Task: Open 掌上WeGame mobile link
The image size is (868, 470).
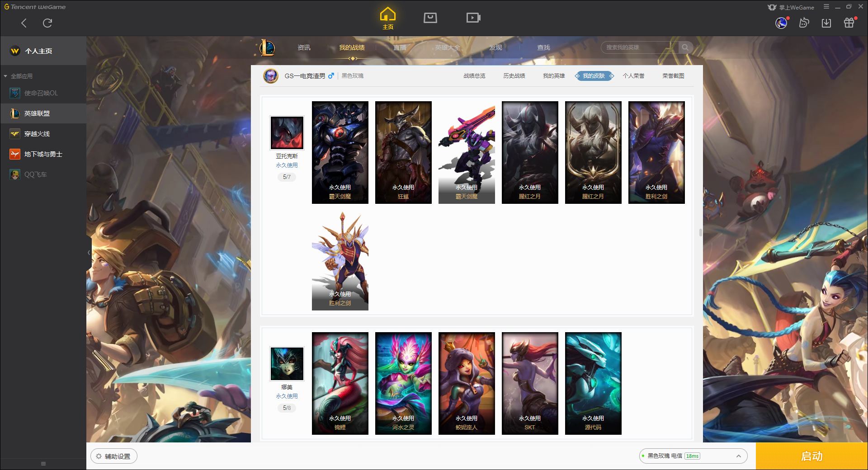Action: point(791,7)
